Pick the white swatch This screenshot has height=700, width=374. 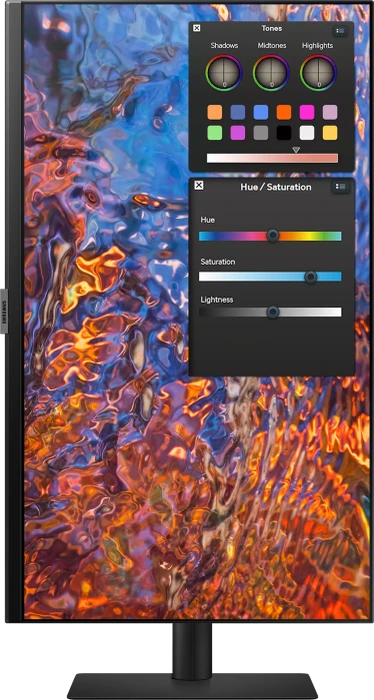(x=307, y=133)
